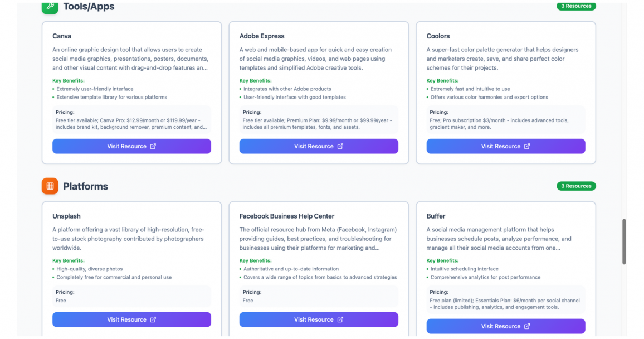Image resolution: width=644 pixels, height=339 pixels.
Task: Click external link icon on Canva button
Action: (153, 146)
